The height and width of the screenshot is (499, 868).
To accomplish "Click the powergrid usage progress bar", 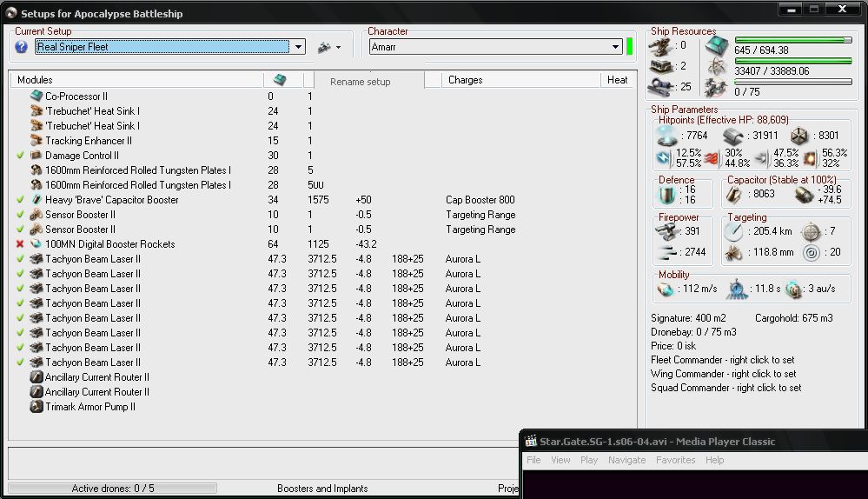I will pos(793,61).
